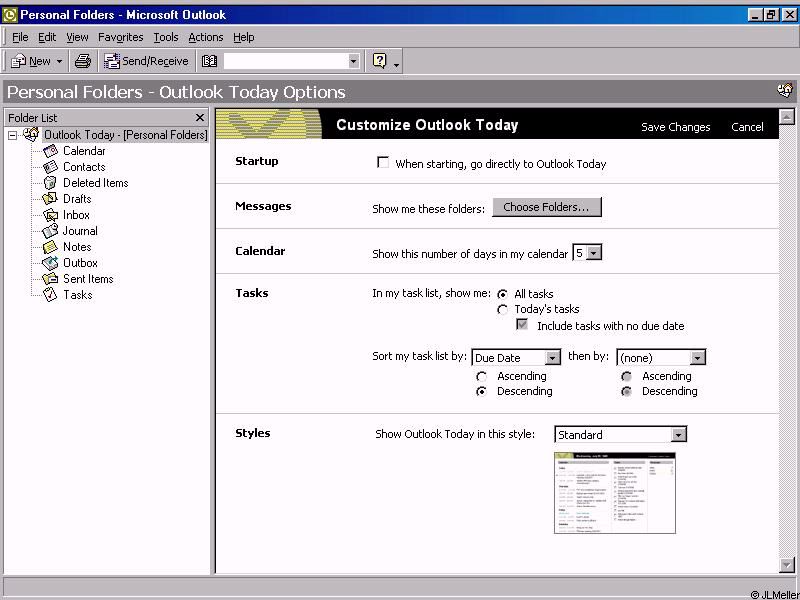Click the Outbox folder icon
The height and width of the screenshot is (600, 800).
pos(51,263)
